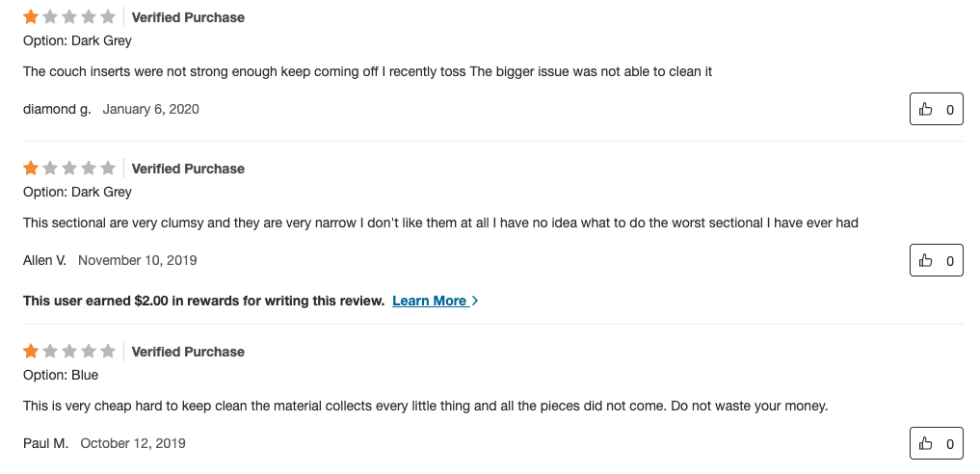Click the fifth grey star on diamond g.'s rating
The height and width of the screenshot is (474, 980).
(108, 17)
